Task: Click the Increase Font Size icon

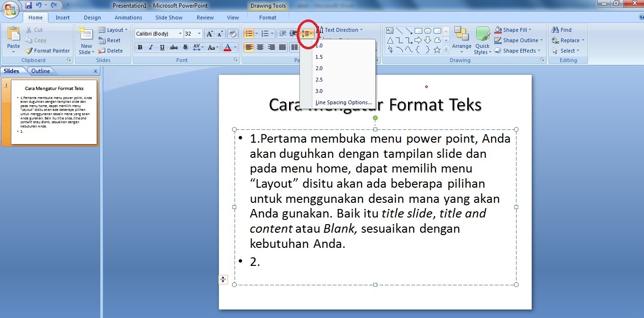Action: (209, 34)
